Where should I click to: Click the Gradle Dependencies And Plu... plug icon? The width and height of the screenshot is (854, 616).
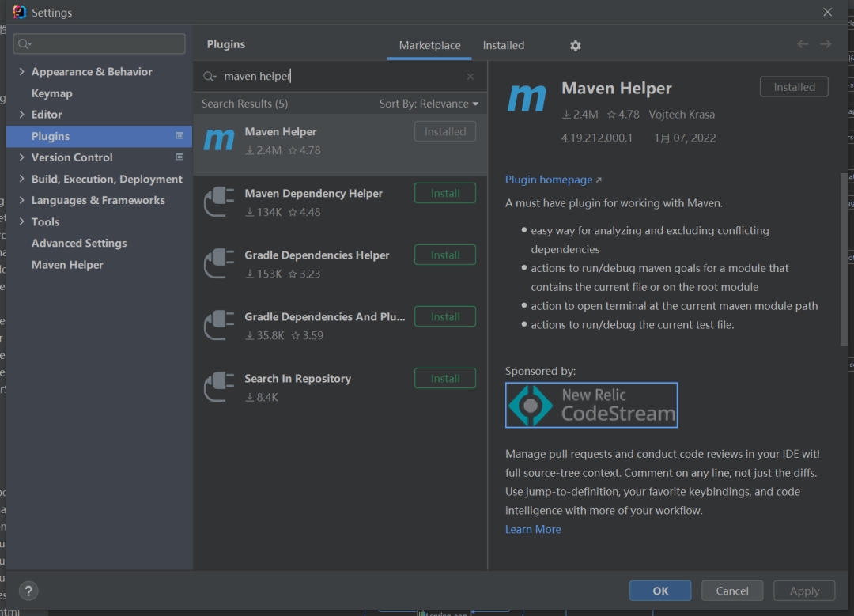click(x=219, y=325)
